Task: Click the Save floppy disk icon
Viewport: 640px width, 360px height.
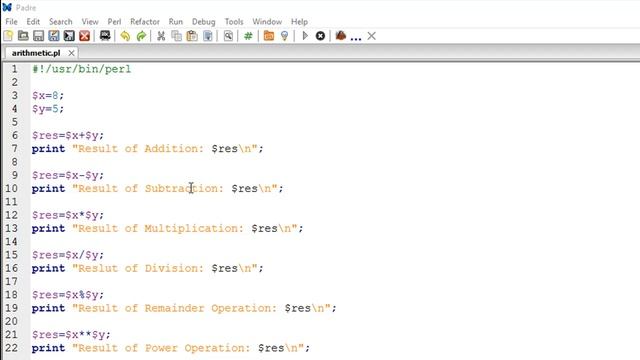Action: (x=38, y=36)
